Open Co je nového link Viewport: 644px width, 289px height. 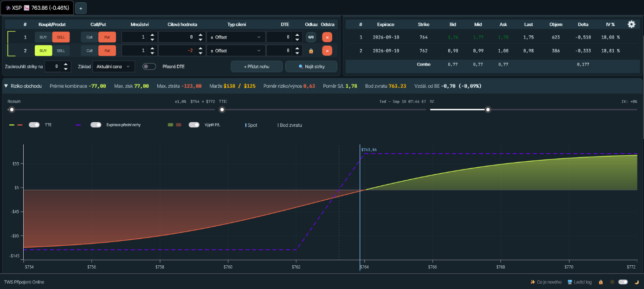546,282
